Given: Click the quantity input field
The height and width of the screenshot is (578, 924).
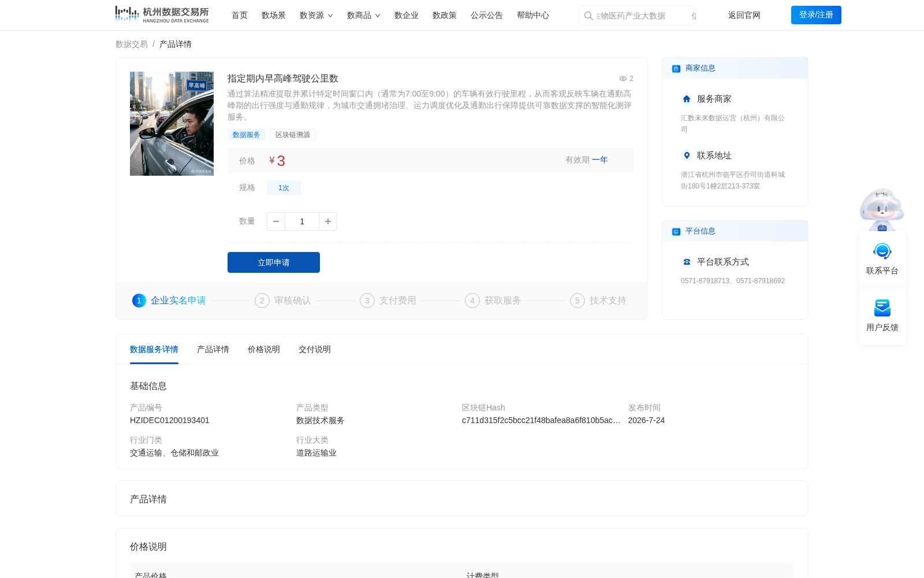Looking at the screenshot, I should click(x=302, y=221).
